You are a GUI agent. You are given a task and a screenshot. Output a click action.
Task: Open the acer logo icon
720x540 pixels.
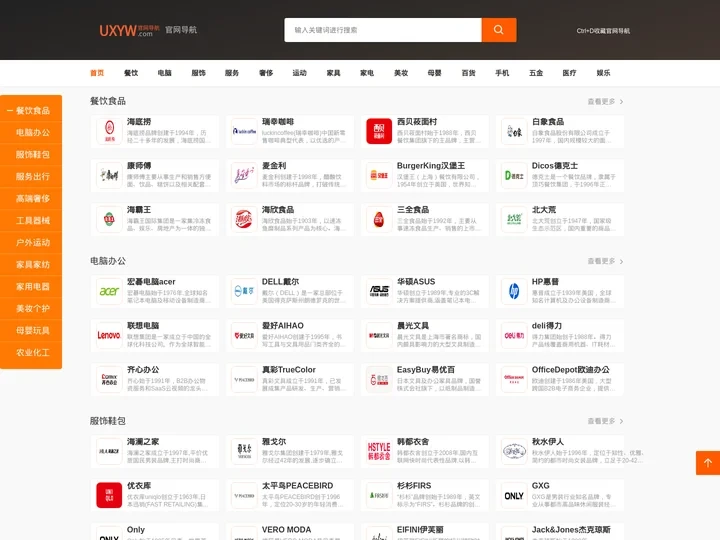click(x=109, y=291)
